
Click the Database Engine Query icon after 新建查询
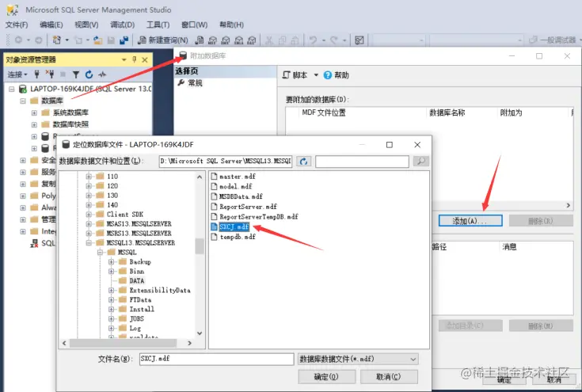click(200, 40)
